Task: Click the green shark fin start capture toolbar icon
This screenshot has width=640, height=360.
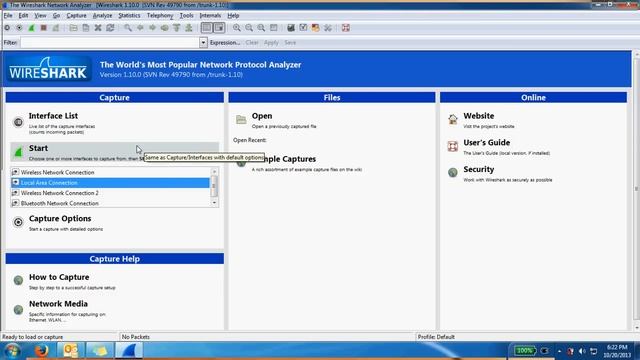Action: point(31,28)
